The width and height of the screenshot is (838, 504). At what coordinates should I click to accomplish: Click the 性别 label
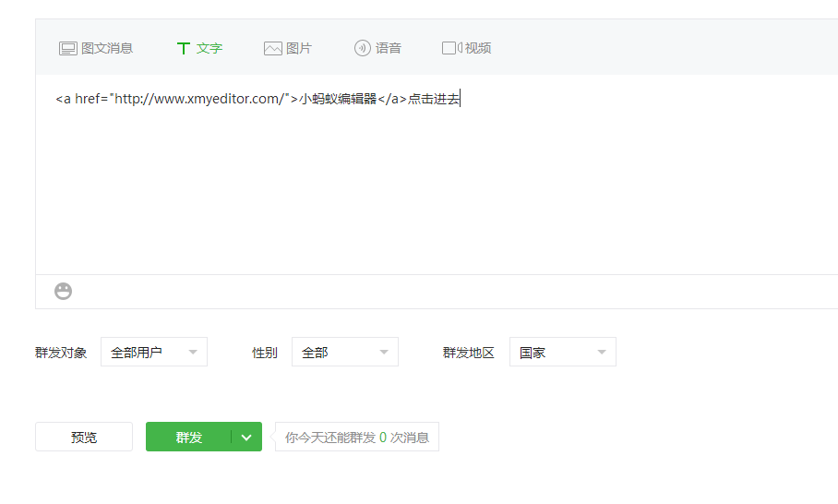[265, 353]
